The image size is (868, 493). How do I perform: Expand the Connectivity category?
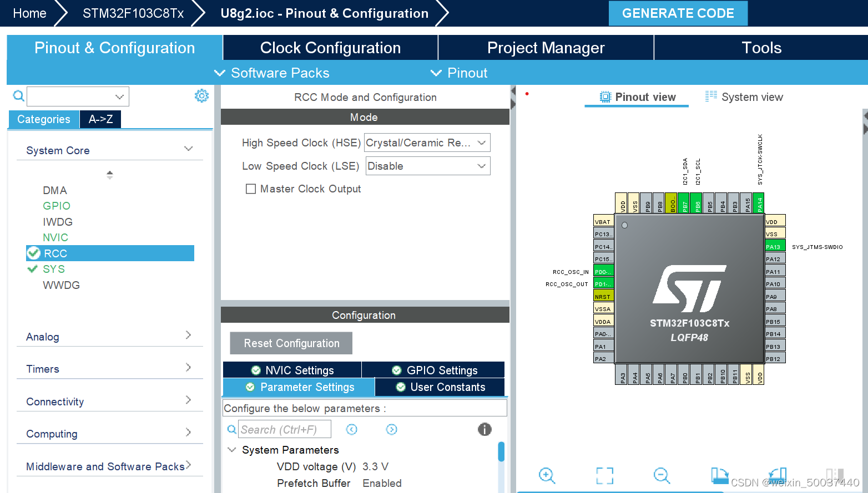[x=188, y=400]
